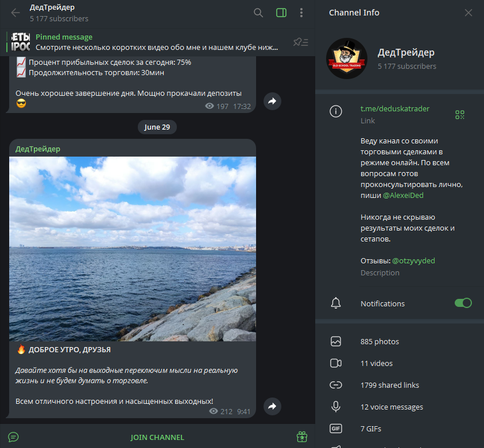Click the Channel Info heading
The height and width of the screenshot is (448, 484).
[x=354, y=13]
